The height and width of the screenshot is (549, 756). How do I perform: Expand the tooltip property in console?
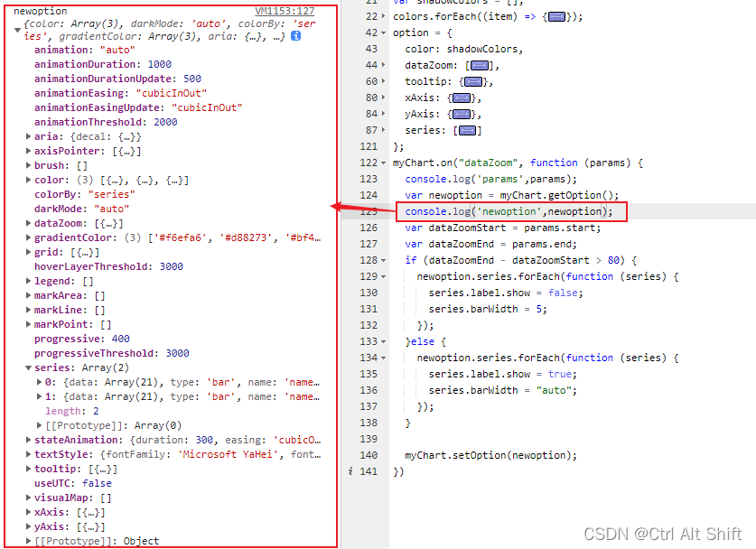pos(28,469)
